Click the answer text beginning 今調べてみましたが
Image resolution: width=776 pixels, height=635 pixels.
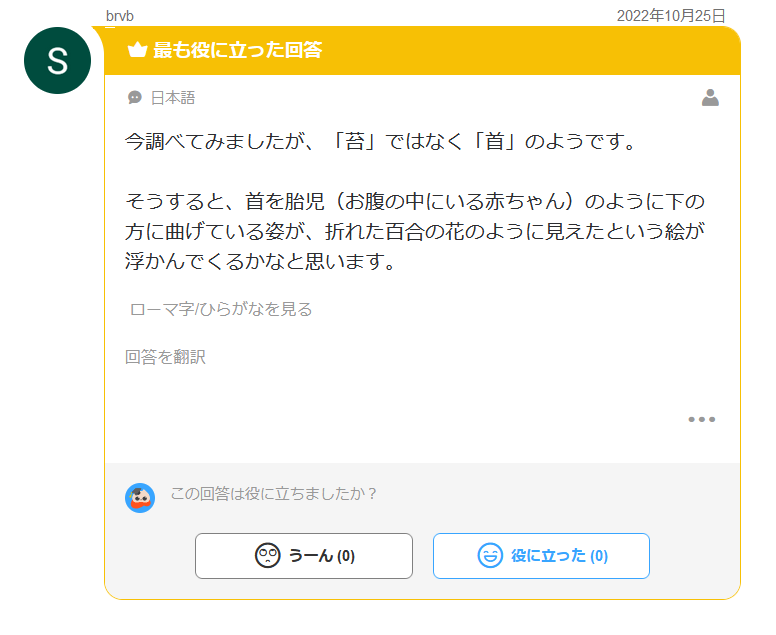pyautogui.click(x=380, y=142)
